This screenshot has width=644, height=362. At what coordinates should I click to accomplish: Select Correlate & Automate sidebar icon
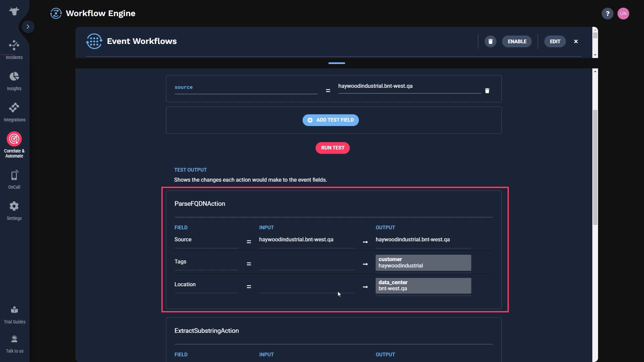point(14,139)
